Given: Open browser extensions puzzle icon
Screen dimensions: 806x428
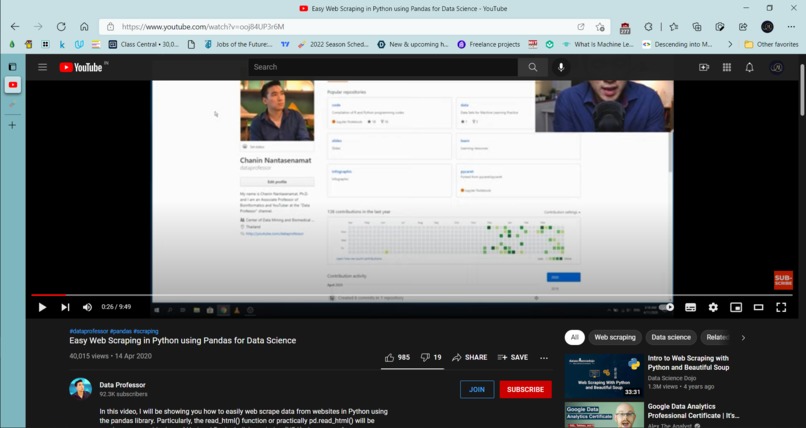Looking at the screenshot, I should coord(649,27).
